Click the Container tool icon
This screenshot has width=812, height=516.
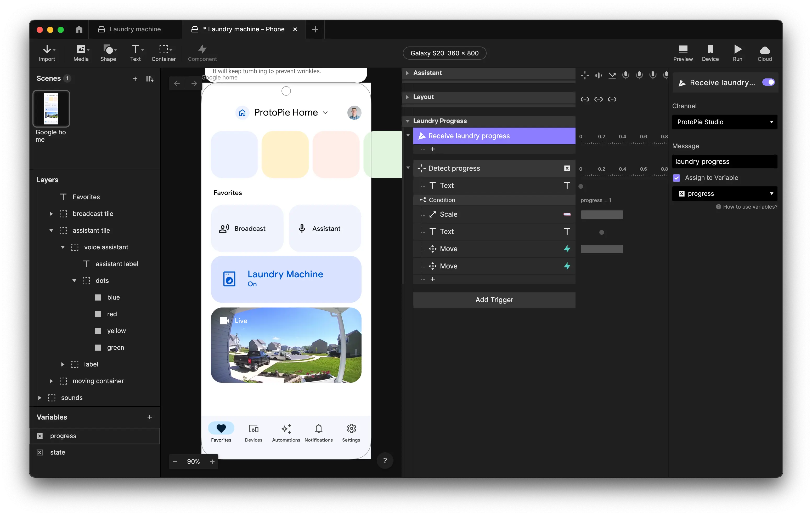tap(163, 50)
